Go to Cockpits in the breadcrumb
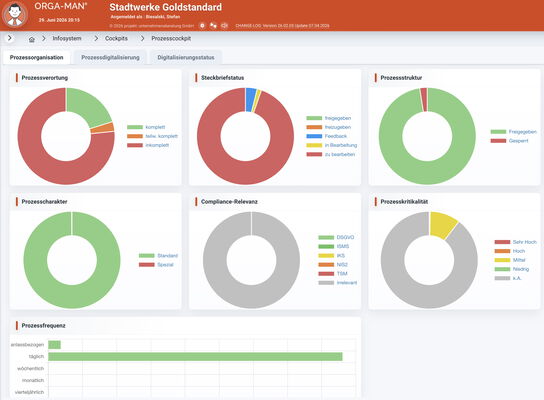This screenshot has width=544, height=400. (116, 39)
